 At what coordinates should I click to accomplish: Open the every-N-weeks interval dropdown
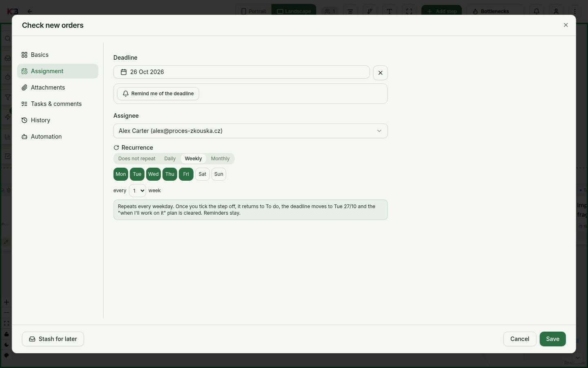coord(137,191)
